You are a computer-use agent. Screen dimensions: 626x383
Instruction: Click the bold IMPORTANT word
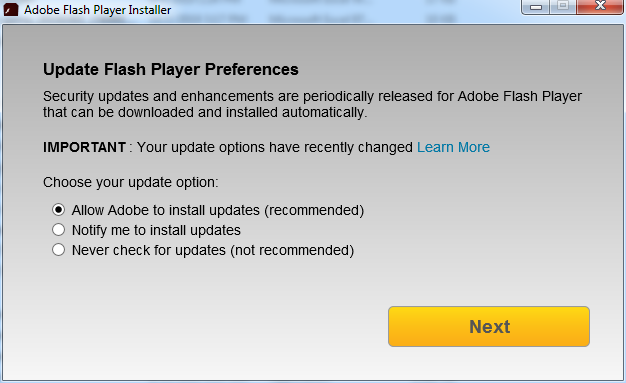84,147
